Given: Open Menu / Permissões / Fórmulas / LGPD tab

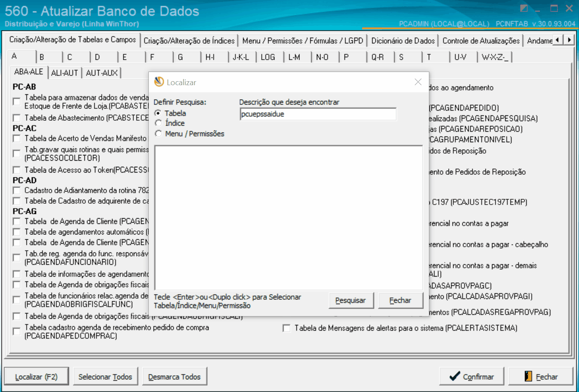Looking at the screenshot, I should [x=302, y=41].
